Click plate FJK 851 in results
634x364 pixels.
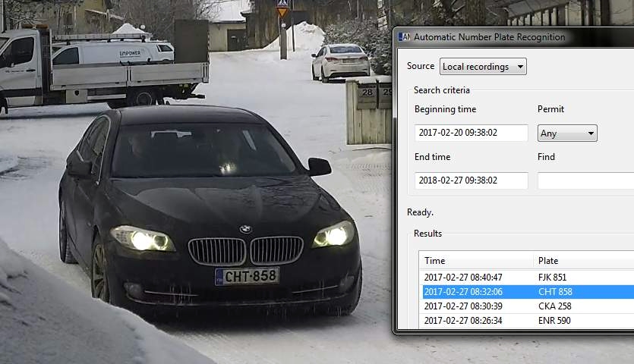tap(553, 278)
